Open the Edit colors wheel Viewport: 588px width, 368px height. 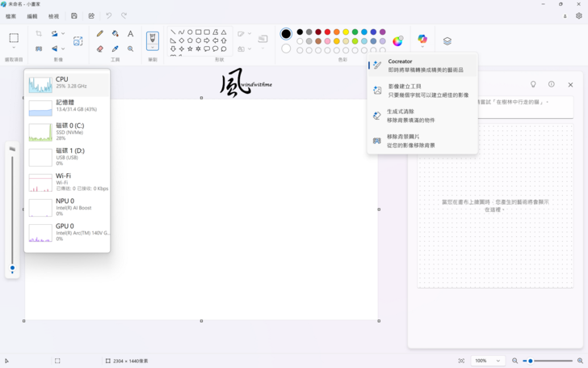coord(397,40)
